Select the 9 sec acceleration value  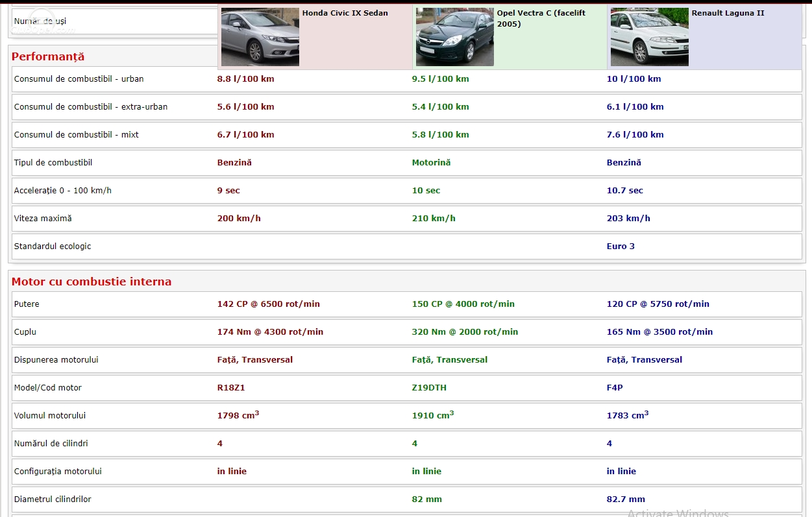coord(228,191)
